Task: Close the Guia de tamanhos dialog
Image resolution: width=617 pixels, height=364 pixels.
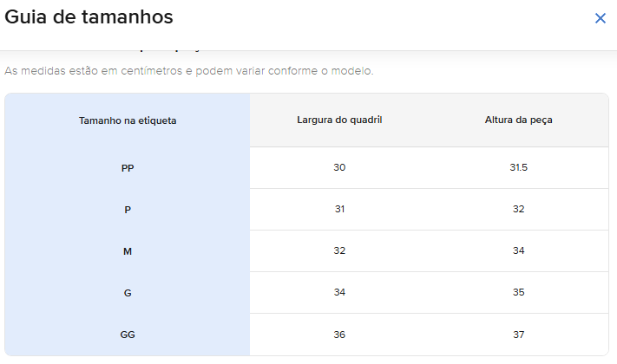Action: [600, 17]
